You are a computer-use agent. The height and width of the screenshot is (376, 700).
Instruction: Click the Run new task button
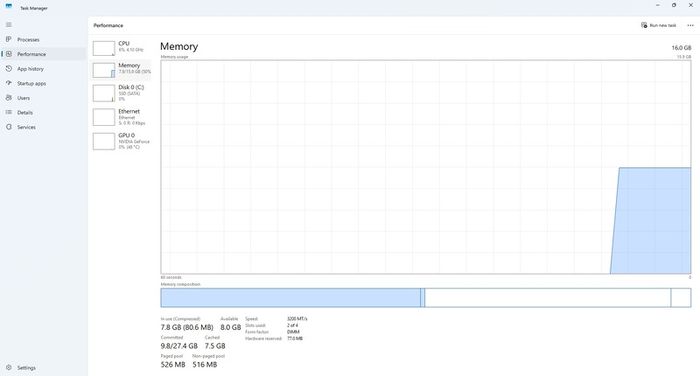coord(658,25)
